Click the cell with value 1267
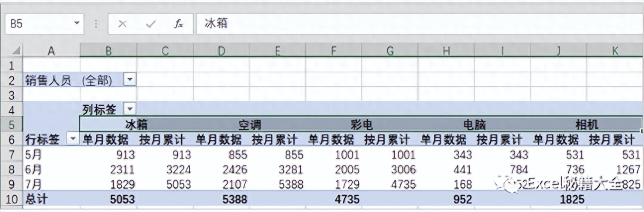 point(614,170)
